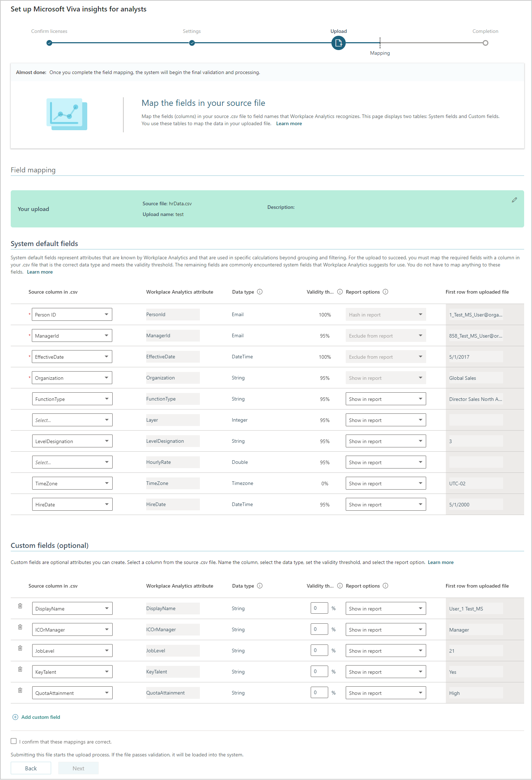The height and width of the screenshot is (780, 532).
Task: Open the ManagerId source column dropdown
Action: (72, 335)
